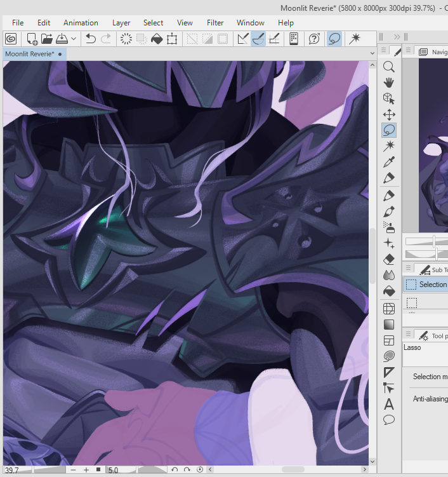Open the Filter menu
Screen dimensions: 448x477
click(x=215, y=23)
